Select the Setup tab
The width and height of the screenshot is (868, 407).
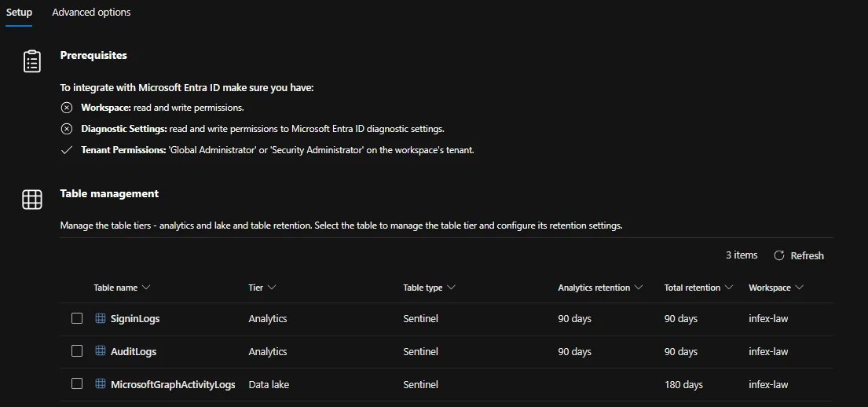[19, 13]
